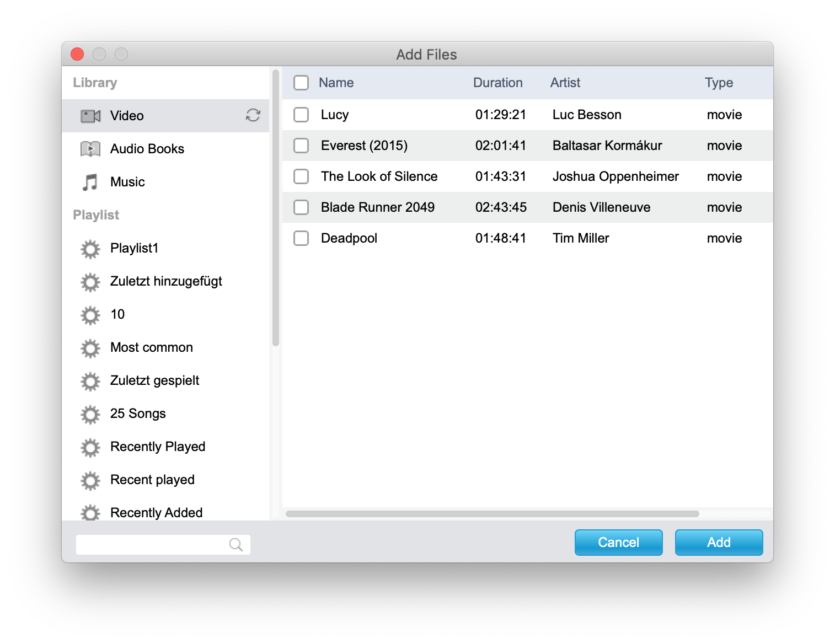Click the gear icon next to Zuletzt gespielt

coord(90,381)
